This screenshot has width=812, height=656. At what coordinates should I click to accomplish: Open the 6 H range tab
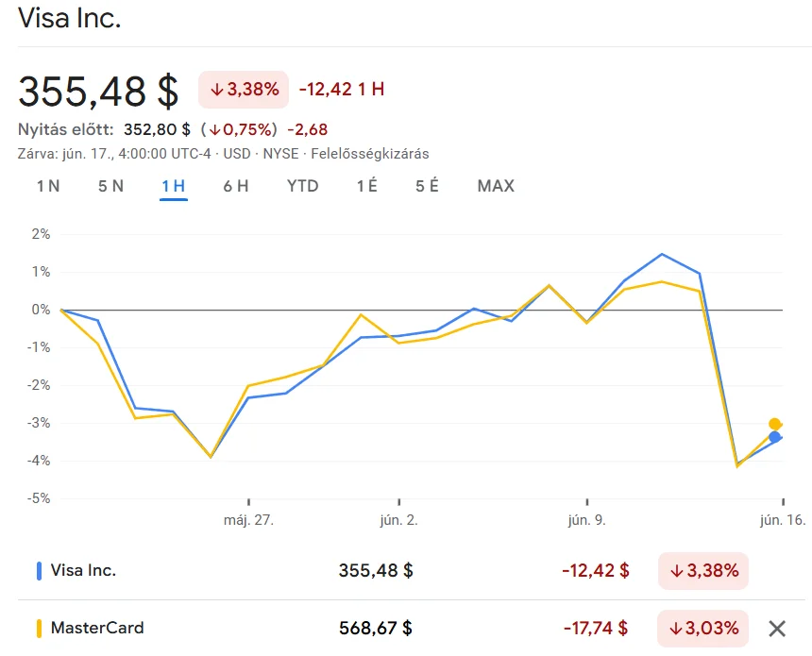point(236,186)
